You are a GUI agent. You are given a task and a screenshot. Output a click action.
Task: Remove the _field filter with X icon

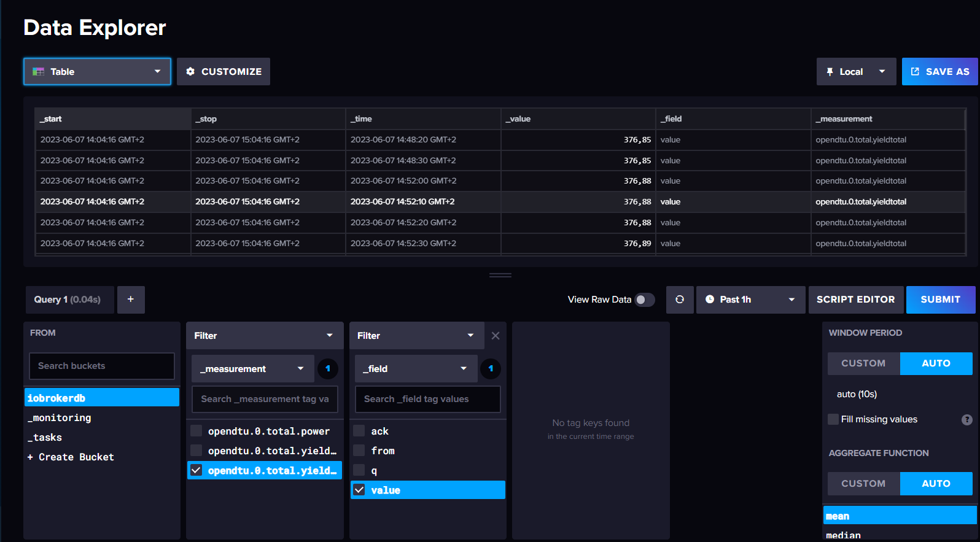(496, 336)
